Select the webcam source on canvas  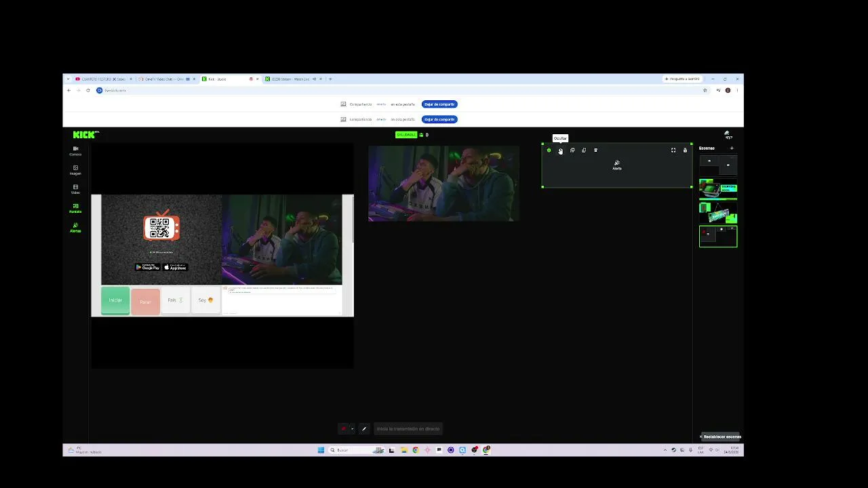[x=443, y=183]
